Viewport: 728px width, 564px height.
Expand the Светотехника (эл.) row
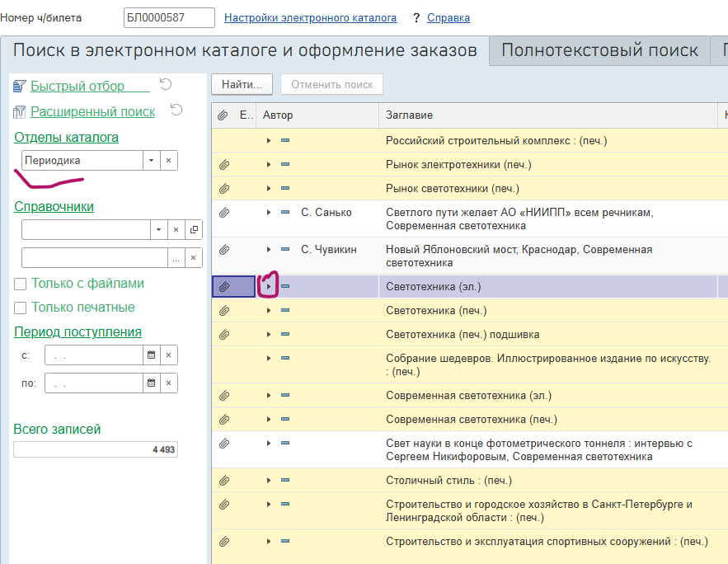pyautogui.click(x=268, y=286)
